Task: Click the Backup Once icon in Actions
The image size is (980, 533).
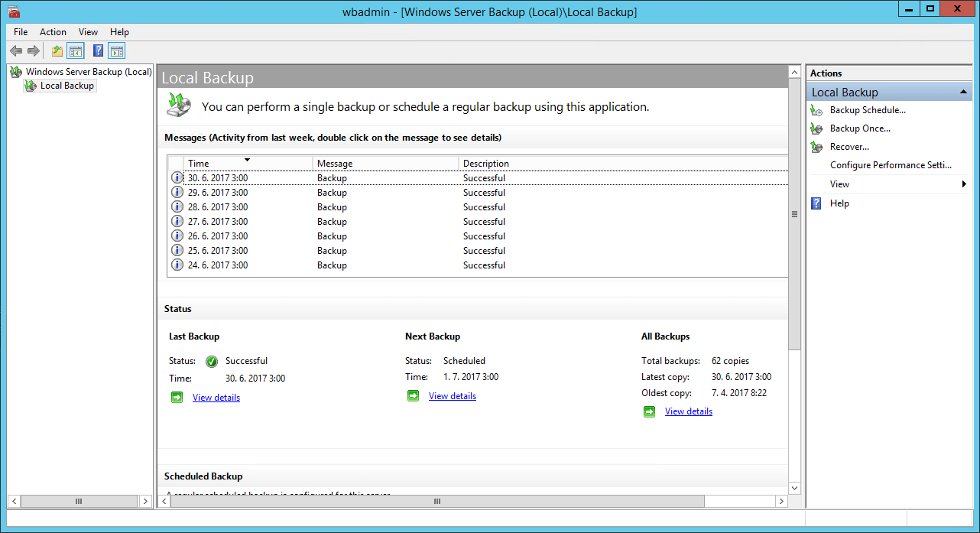Action: (x=816, y=128)
